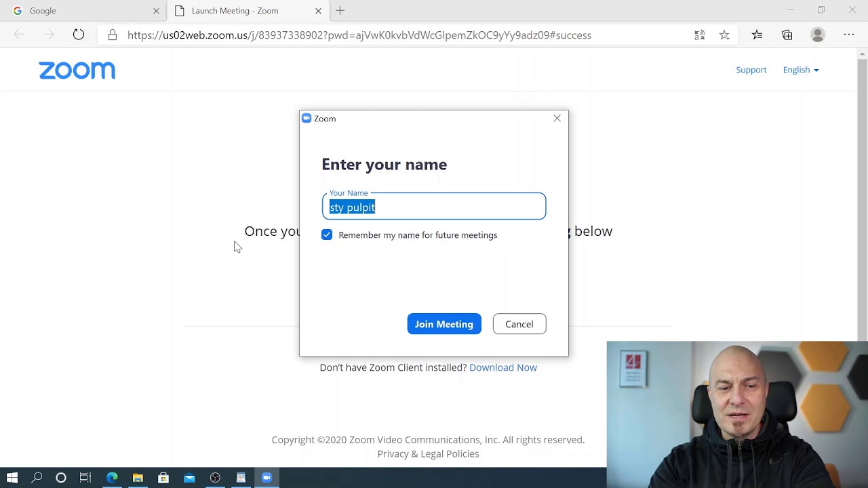This screenshot has width=868, height=488.
Task: Switch to the Google tab
Action: coord(83,11)
